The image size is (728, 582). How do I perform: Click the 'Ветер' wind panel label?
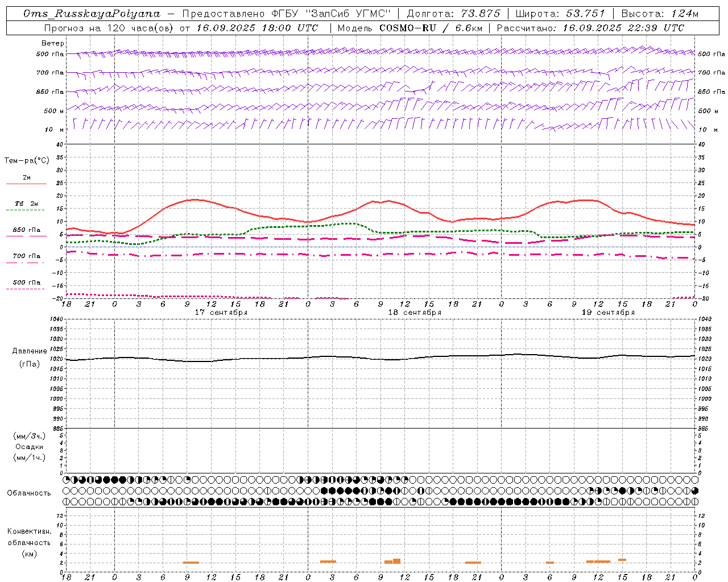tap(53, 43)
